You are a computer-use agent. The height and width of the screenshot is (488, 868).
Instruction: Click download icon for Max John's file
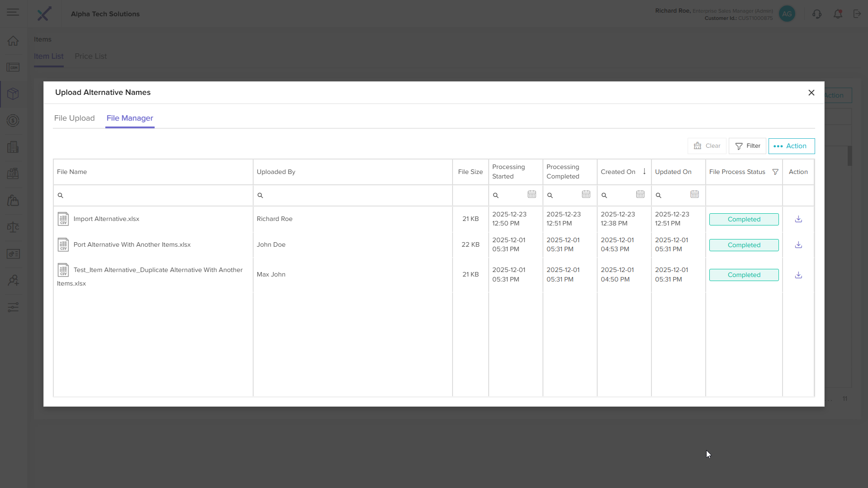coord(798,275)
